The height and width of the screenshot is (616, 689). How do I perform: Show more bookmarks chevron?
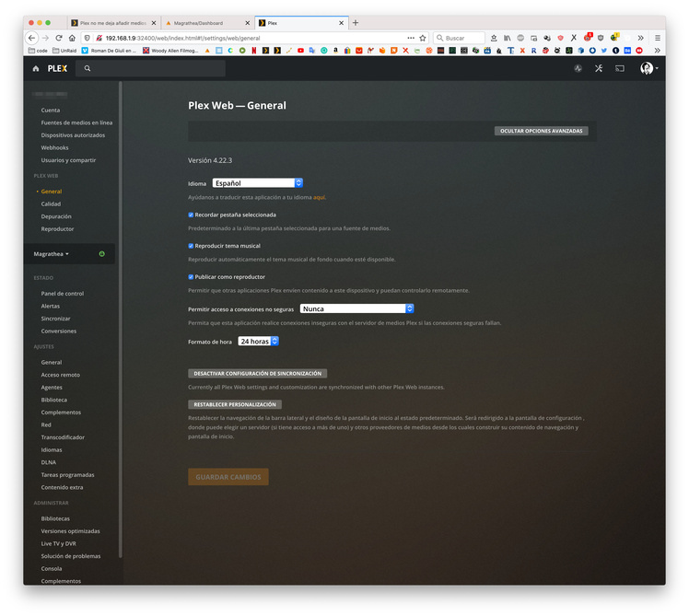[658, 51]
